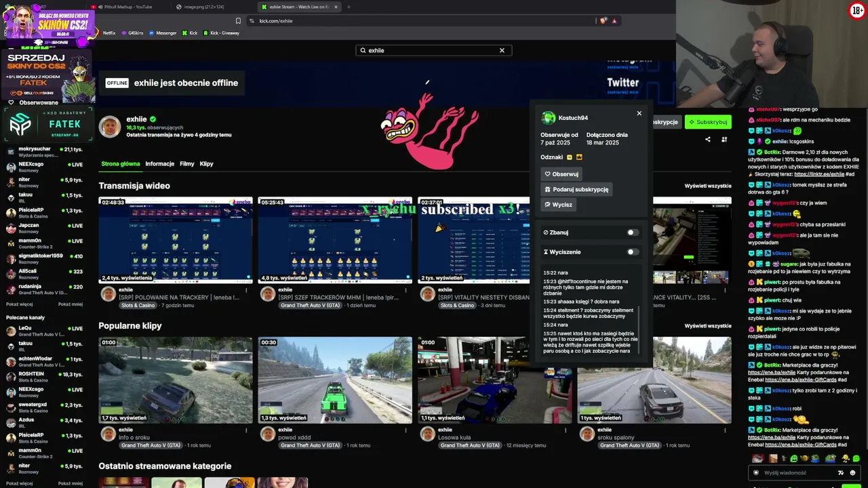Click the Kostuch94 avatar in user card
This screenshot has width=868, height=488.
pos(548,118)
